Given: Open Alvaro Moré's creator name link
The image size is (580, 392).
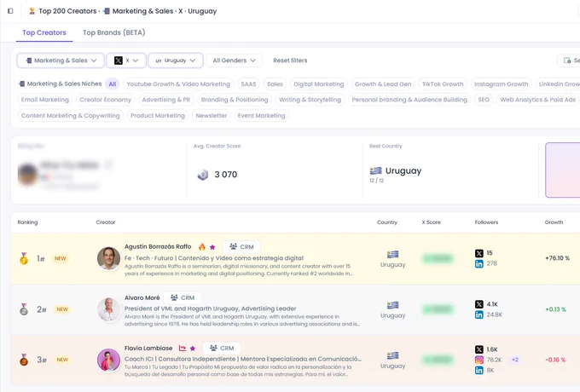Looking at the screenshot, I should point(142,297).
